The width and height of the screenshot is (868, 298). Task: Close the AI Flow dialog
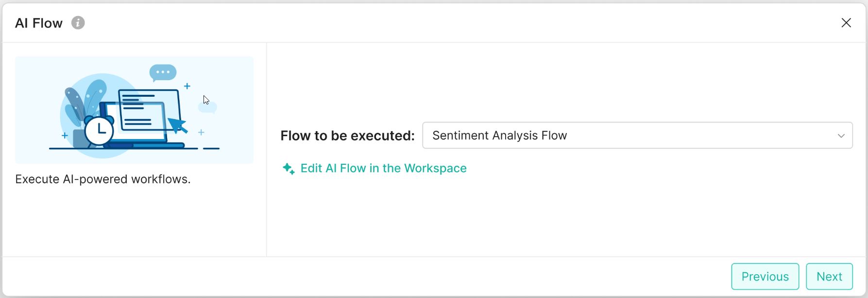pos(846,23)
